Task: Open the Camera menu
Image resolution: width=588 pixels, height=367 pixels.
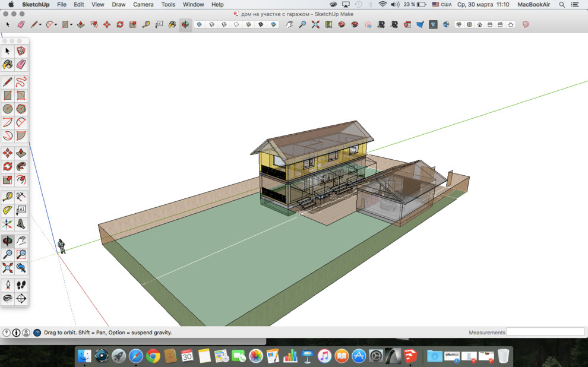Action: tap(143, 4)
